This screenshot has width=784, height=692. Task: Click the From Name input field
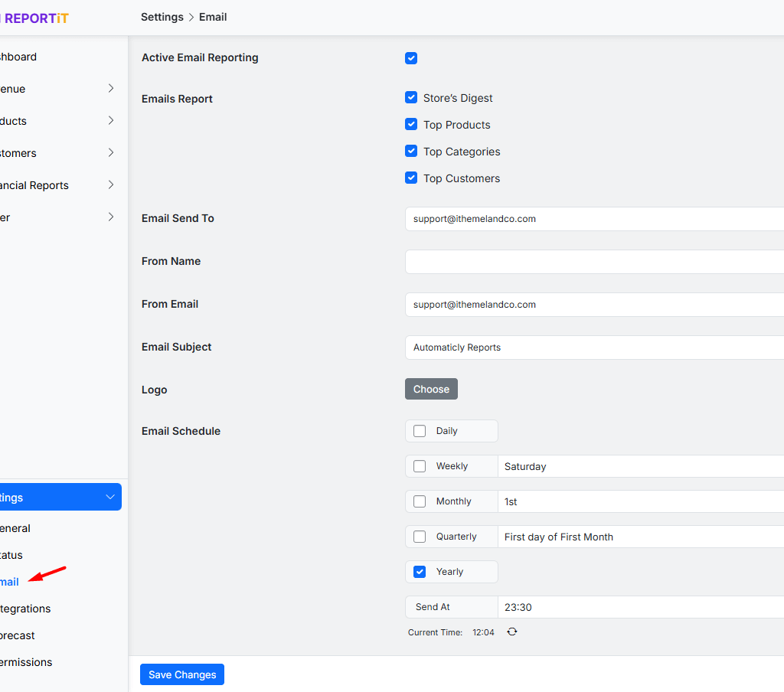click(594, 262)
